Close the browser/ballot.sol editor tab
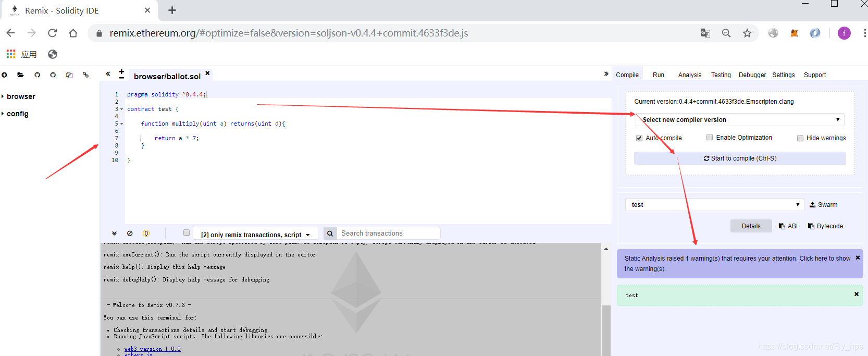Image resolution: width=868 pixels, height=356 pixels. point(207,73)
